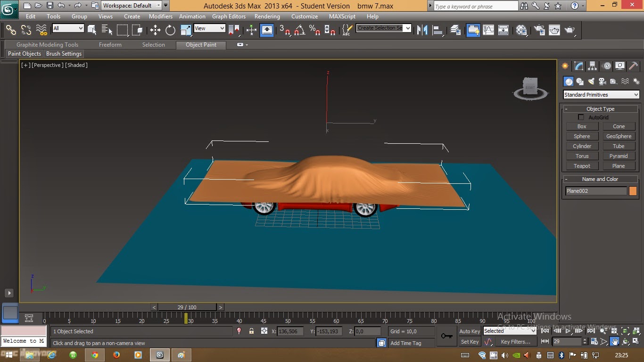Open the Standard Primitives dropdown
Viewport: 644px width, 362px height.
pyautogui.click(x=601, y=95)
